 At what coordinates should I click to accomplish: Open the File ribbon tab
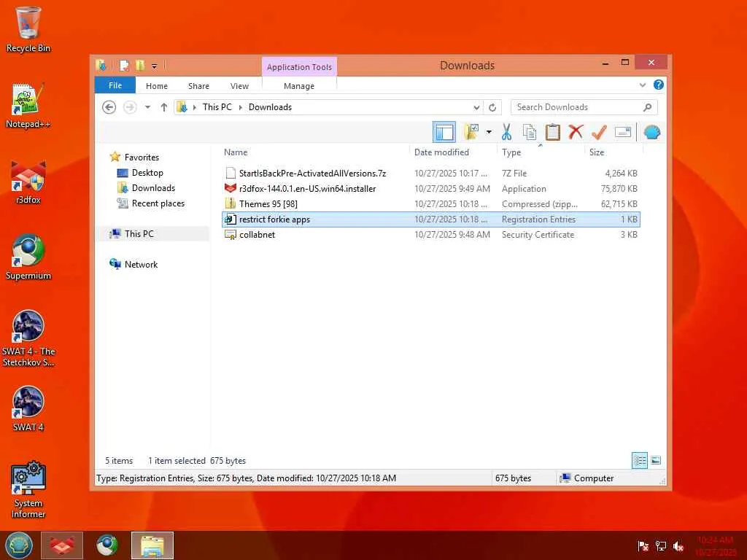(115, 85)
